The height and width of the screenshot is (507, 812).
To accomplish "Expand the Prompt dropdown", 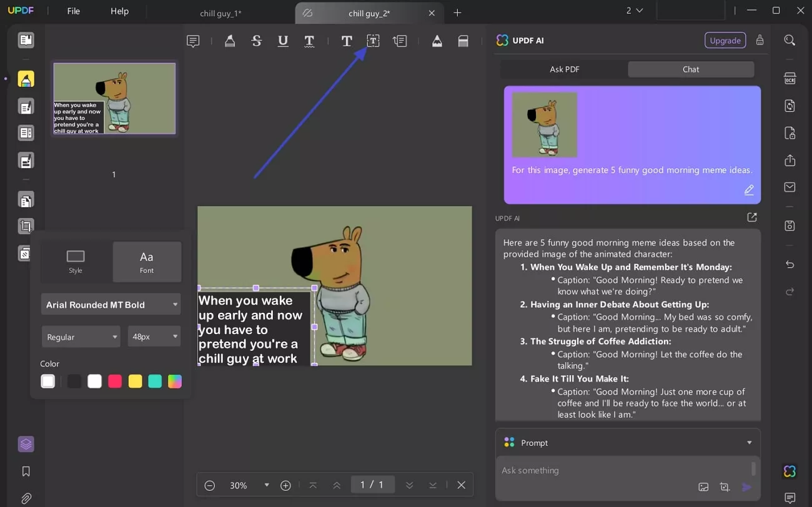I will pos(750,443).
